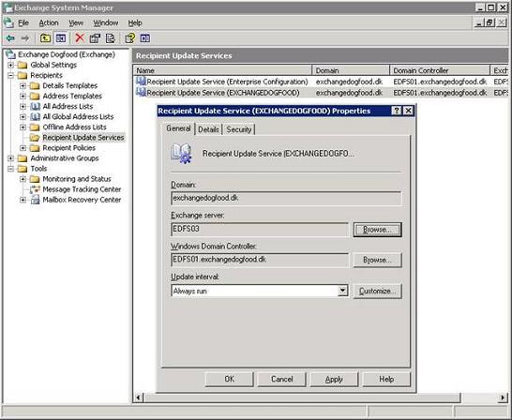Image resolution: width=512 pixels, height=420 pixels.
Task: Click the Domain field showing exchangedogfood.dk
Action: [x=286, y=198]
